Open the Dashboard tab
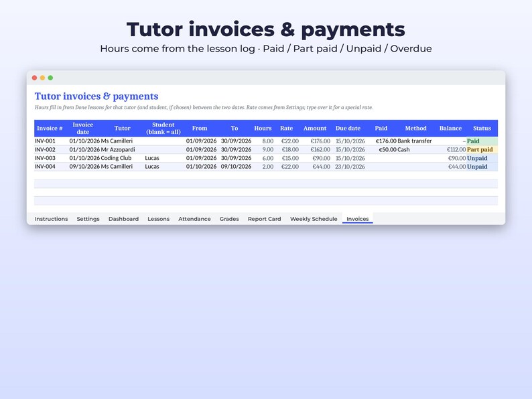 click(x=123, y=219)
